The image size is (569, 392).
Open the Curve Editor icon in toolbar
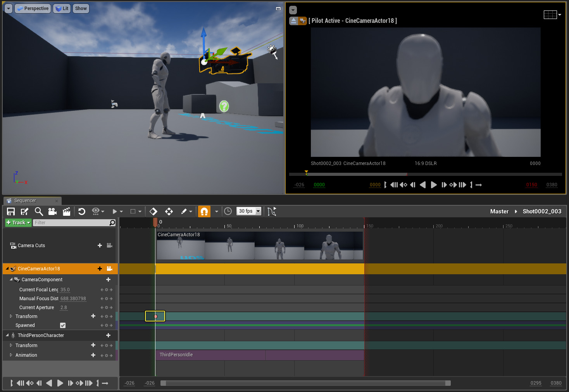(x=272, y=211)
